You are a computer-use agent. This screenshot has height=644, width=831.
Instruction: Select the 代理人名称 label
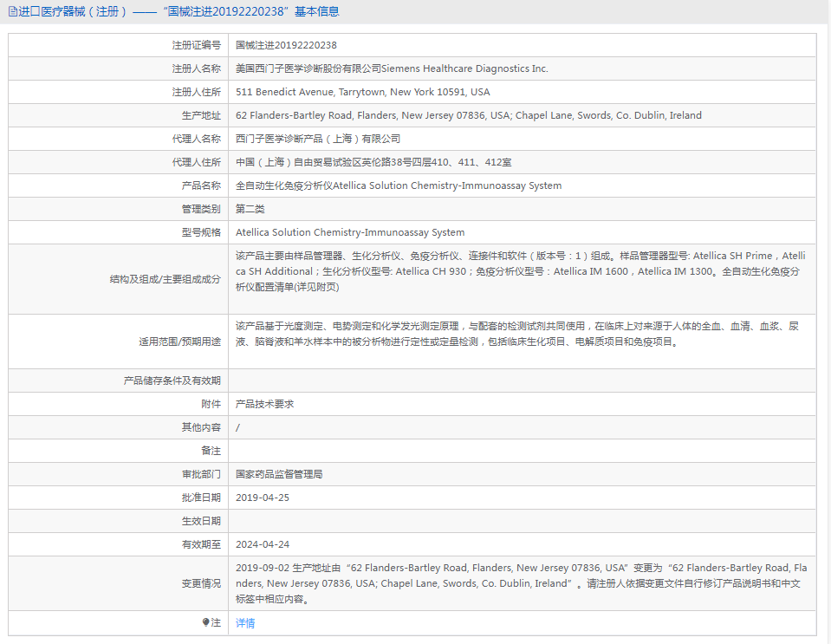point(196,139)
